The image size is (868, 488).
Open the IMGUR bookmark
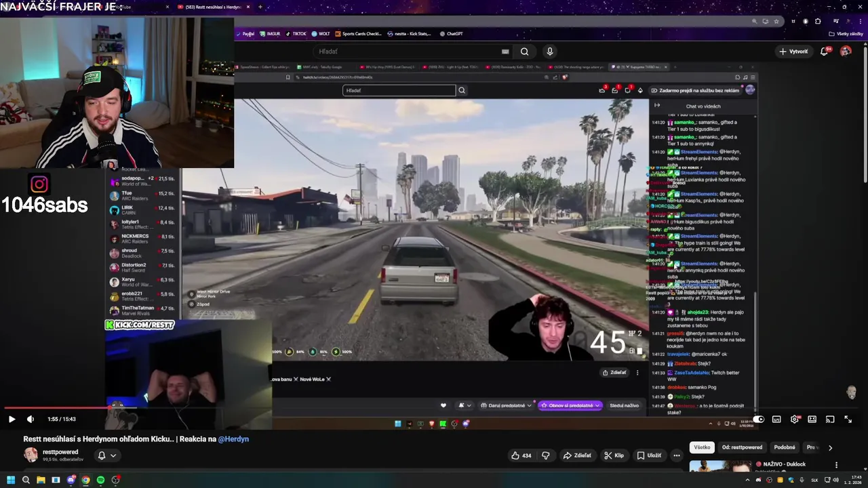coord(270,33)
